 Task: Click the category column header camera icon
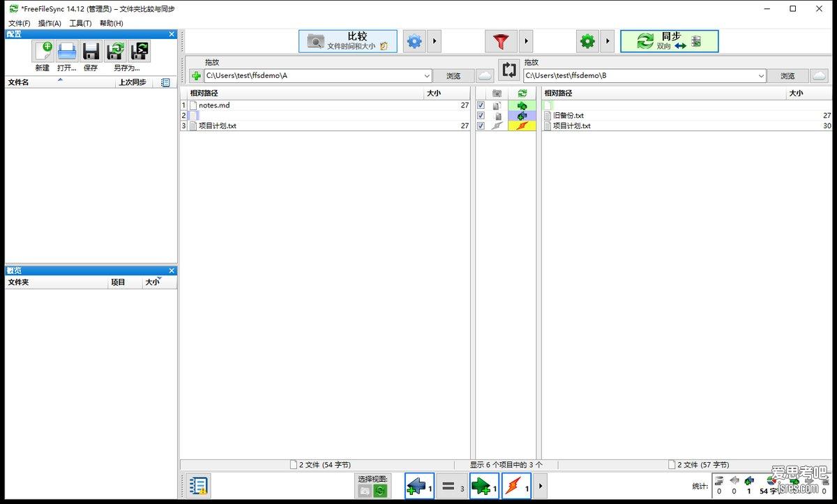click(x=497, y=93)
